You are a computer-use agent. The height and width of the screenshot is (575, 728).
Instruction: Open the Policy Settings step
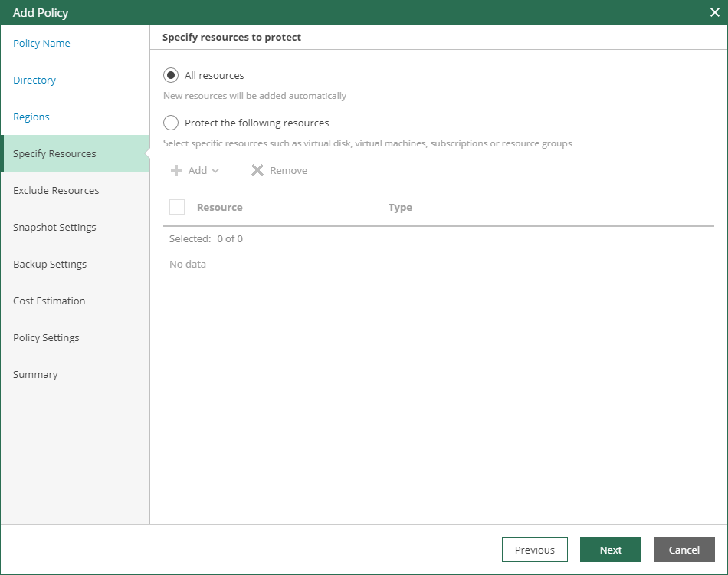point(46,337)
